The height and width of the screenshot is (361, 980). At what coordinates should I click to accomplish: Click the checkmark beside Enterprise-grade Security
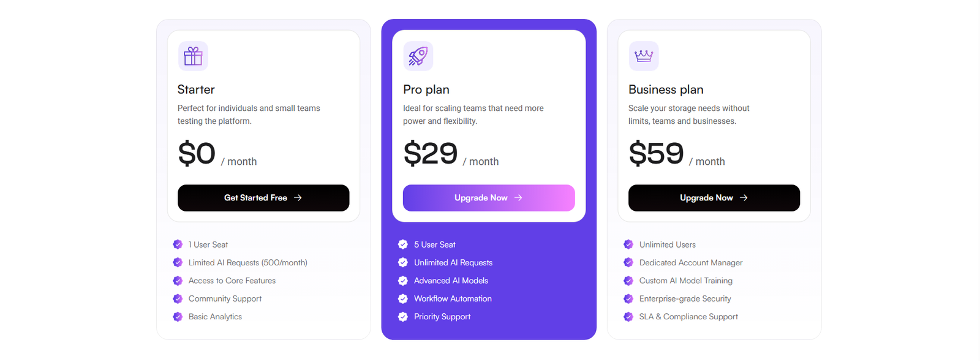point(628,298)
